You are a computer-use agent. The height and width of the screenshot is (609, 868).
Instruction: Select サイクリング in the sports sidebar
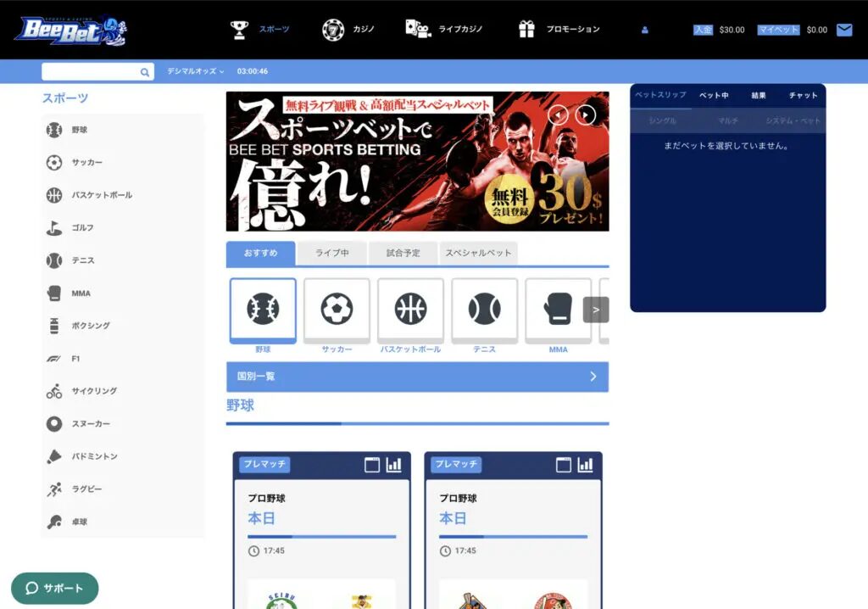pyautogui.click(x=122, y=391)
